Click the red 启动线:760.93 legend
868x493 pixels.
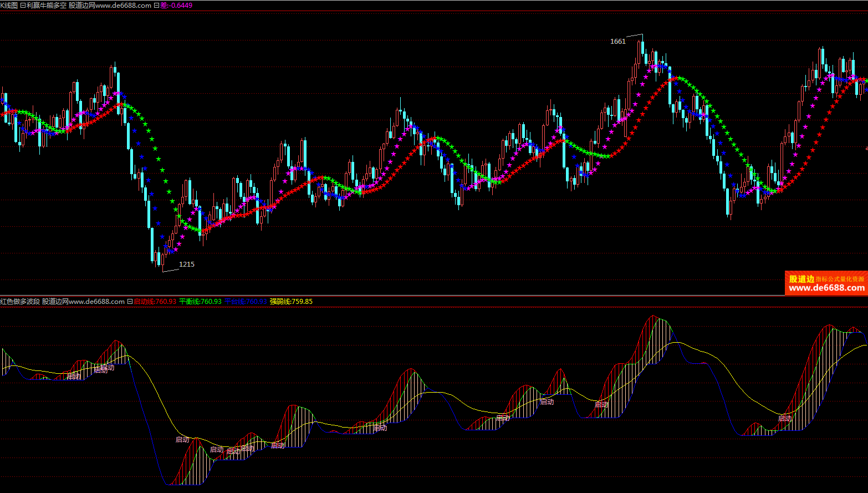click(155, 302)
